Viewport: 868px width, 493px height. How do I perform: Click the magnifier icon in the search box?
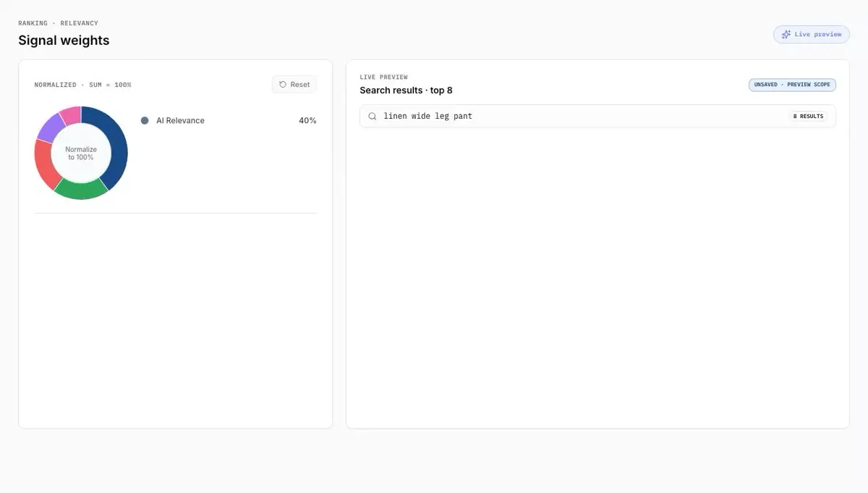(x=373, y=116)
